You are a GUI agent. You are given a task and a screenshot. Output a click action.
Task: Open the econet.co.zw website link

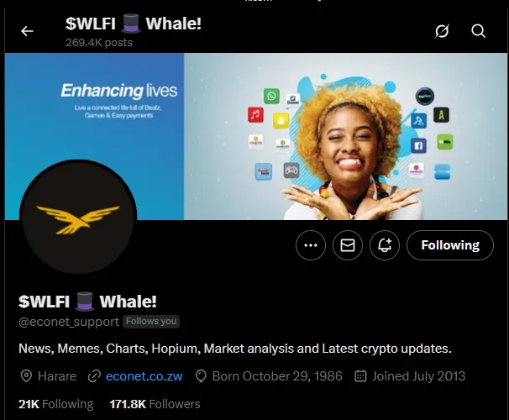pyautogui.click(x=144, y=376)
